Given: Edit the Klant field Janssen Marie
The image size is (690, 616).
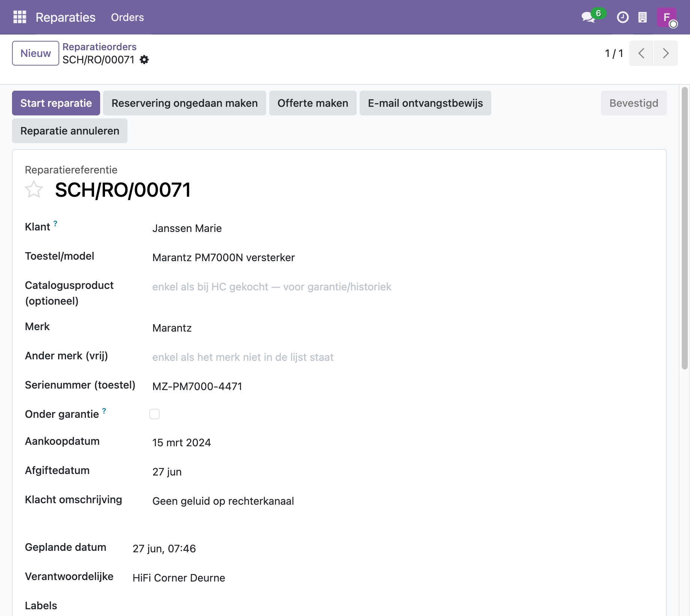Looking at the screenshot, I should click(x=403, y=228).
